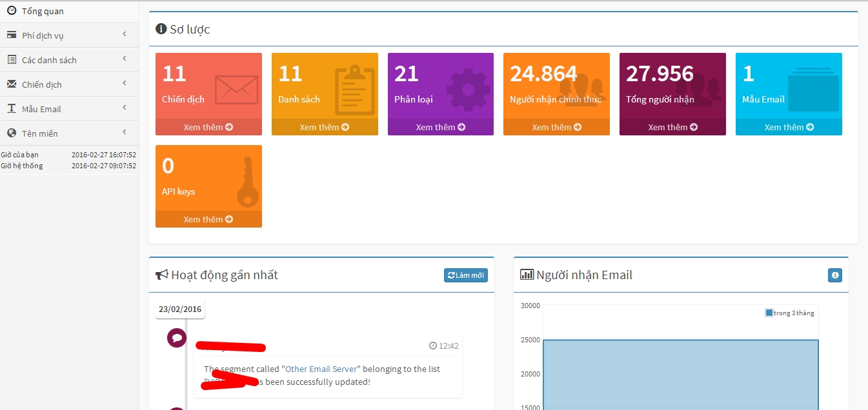Click the Giờ hệ thống time value
Viewport: 868px width, 410px height.
coord(104,166)
